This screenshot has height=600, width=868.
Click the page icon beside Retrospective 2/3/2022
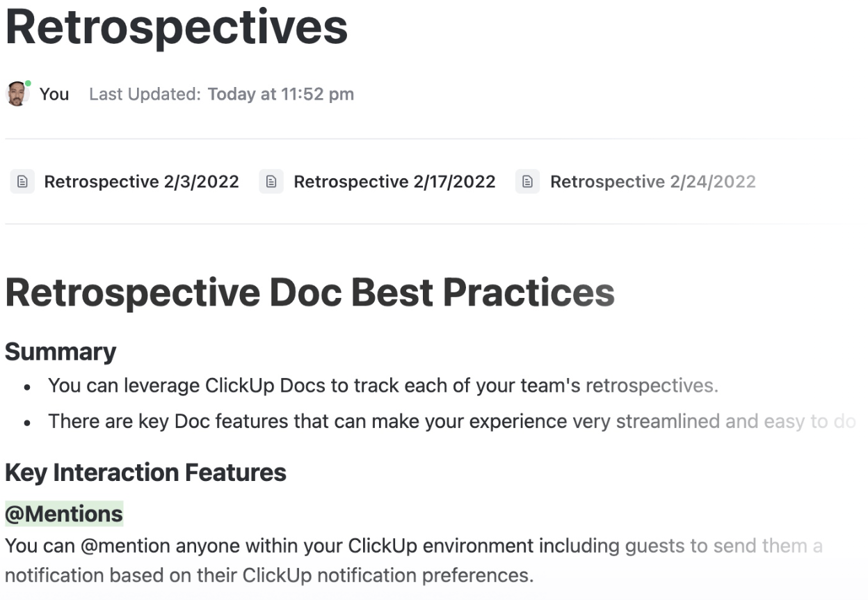click(x=22, y=182)
